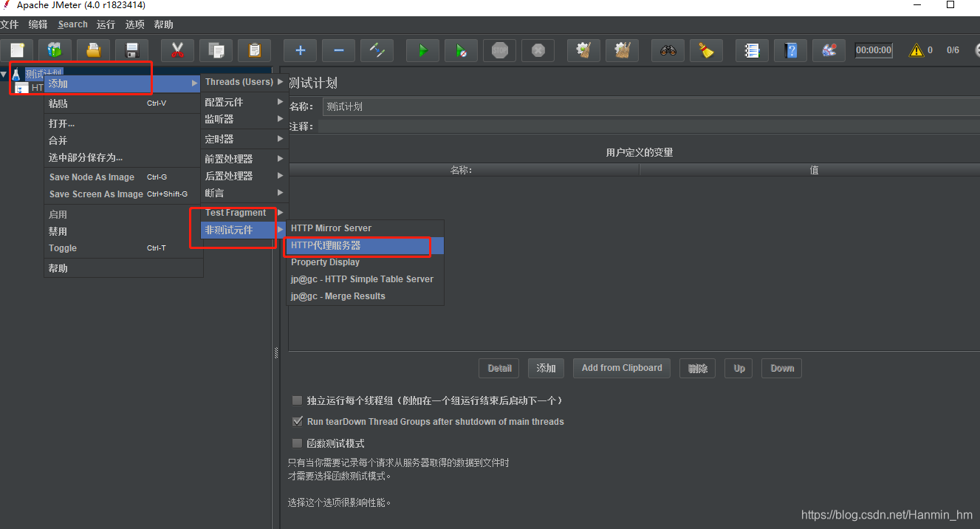
Task: Choose Property Display menu entry
Action: click(x=365, y=262)
